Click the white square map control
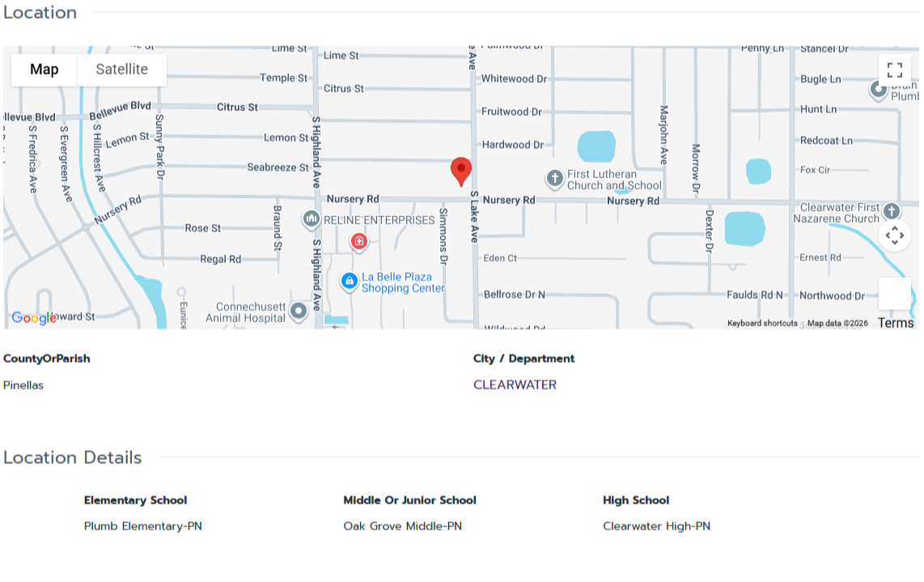The height and width of the screenshot is (582, 924). click(894, 293)
